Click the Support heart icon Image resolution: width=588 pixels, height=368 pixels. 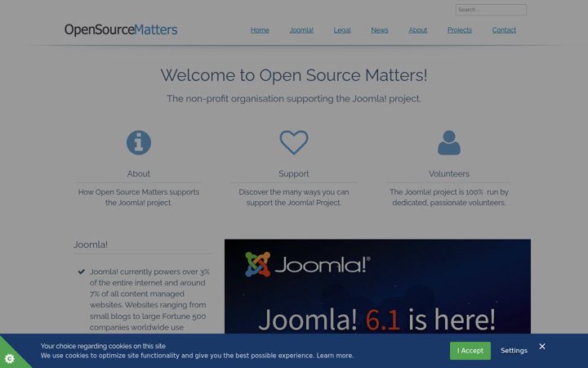click(x=294, y=142)
